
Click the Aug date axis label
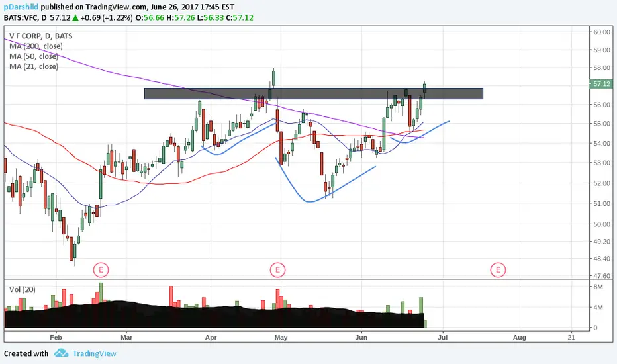pos(520,338)
